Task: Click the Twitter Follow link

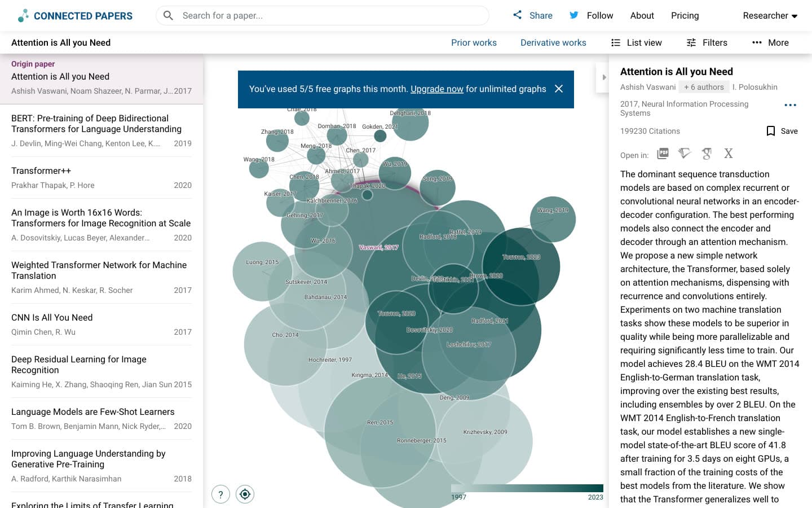Action: click(x=591, y=16)
